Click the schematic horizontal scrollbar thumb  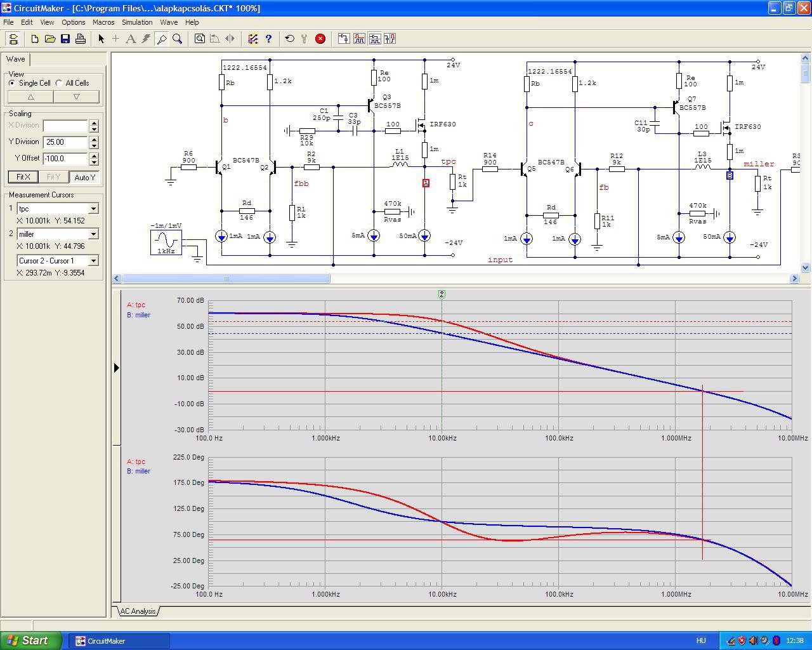coord(226,278)
